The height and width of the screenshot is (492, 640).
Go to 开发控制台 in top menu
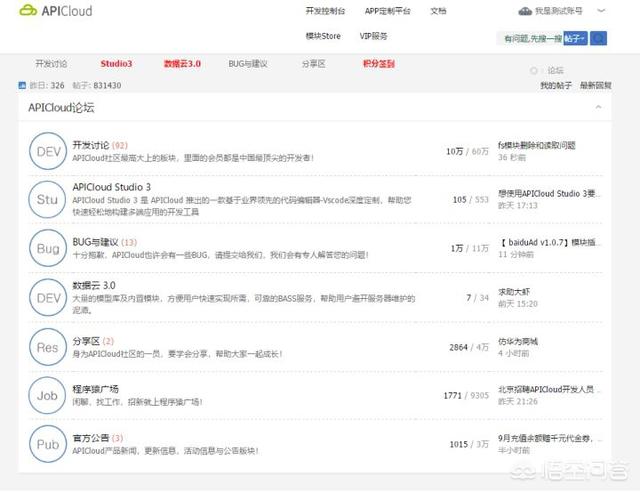[x=325, y=11]
